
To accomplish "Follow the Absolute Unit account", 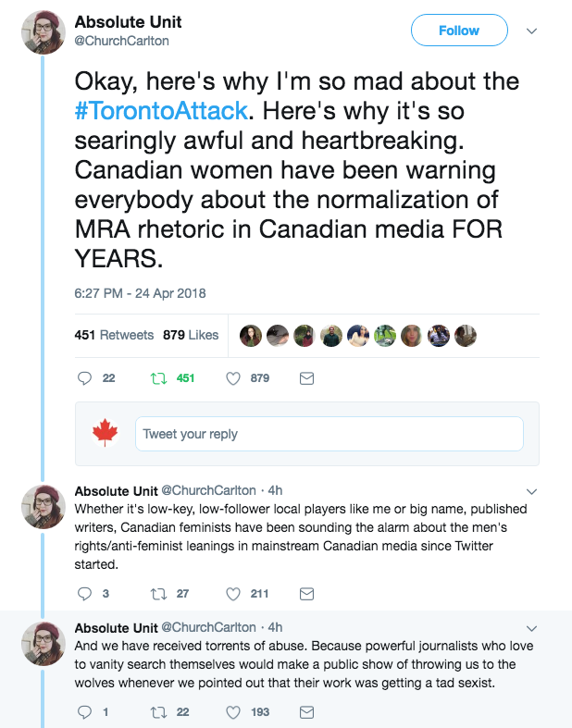I will 459,31.
